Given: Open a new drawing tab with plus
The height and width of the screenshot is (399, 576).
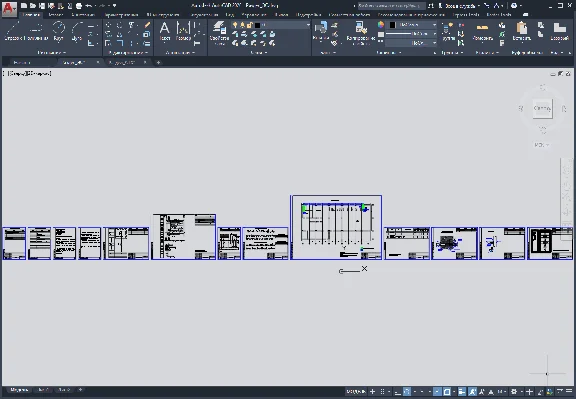Looking at the screenshot, I should coord(158,62).
